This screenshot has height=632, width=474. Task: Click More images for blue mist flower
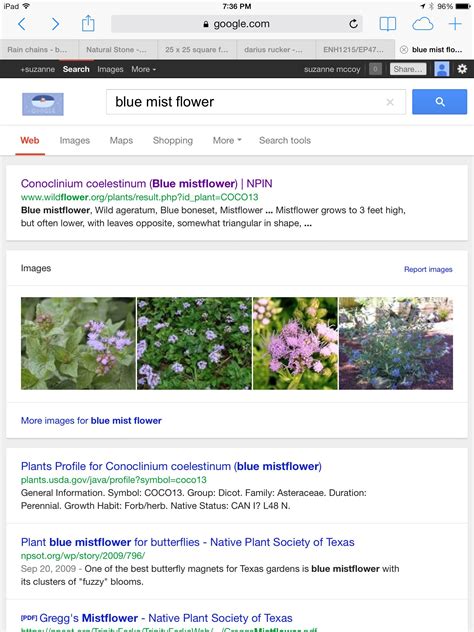pos(91,420)
